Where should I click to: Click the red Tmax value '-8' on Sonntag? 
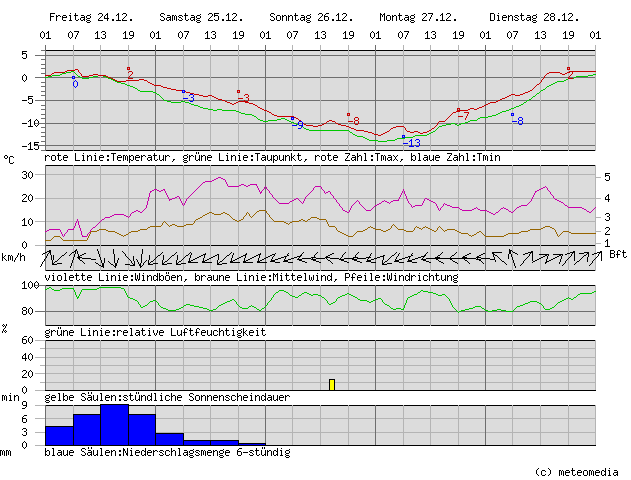point(353,121)
